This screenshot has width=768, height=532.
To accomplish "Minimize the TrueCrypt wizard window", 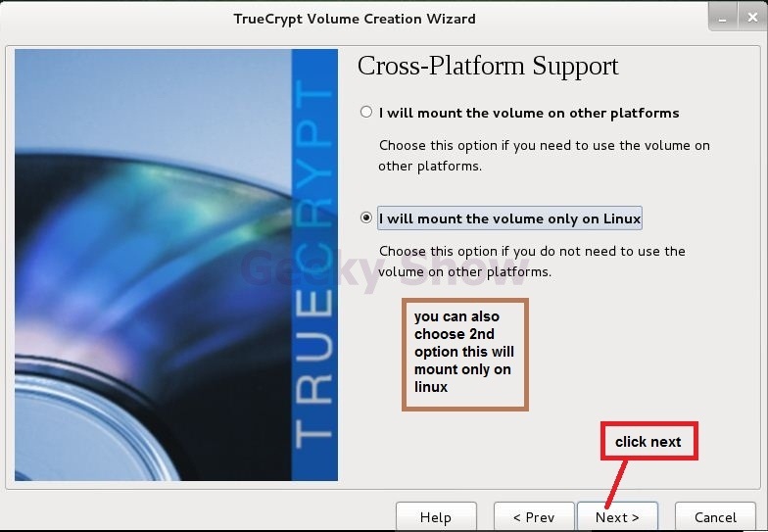I will point(723,18).
